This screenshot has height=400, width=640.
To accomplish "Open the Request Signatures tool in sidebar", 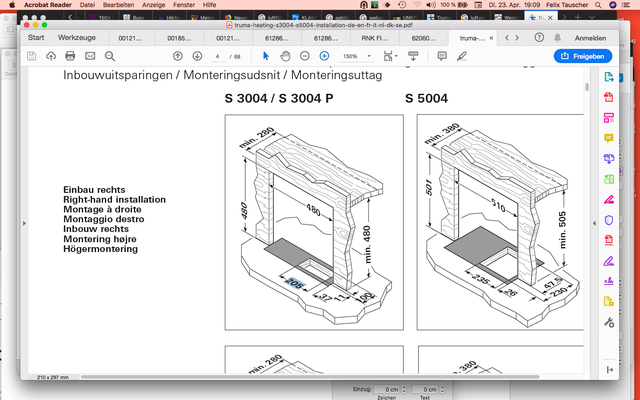I will coord(609,281).
